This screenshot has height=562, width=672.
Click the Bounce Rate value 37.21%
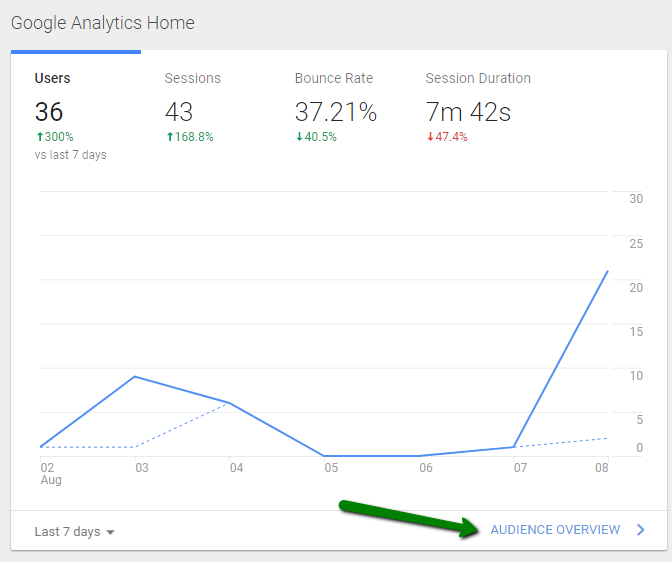coord(336,112)
